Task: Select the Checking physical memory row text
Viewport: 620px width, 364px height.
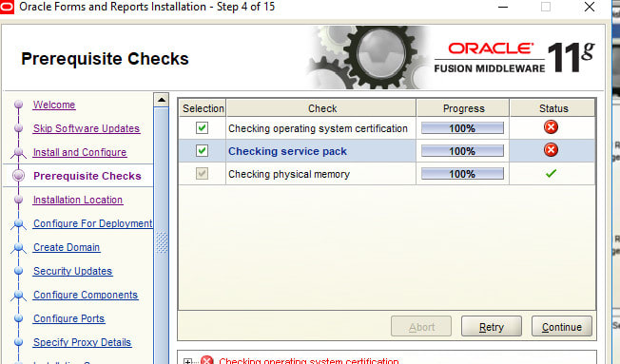Action: 289,174
